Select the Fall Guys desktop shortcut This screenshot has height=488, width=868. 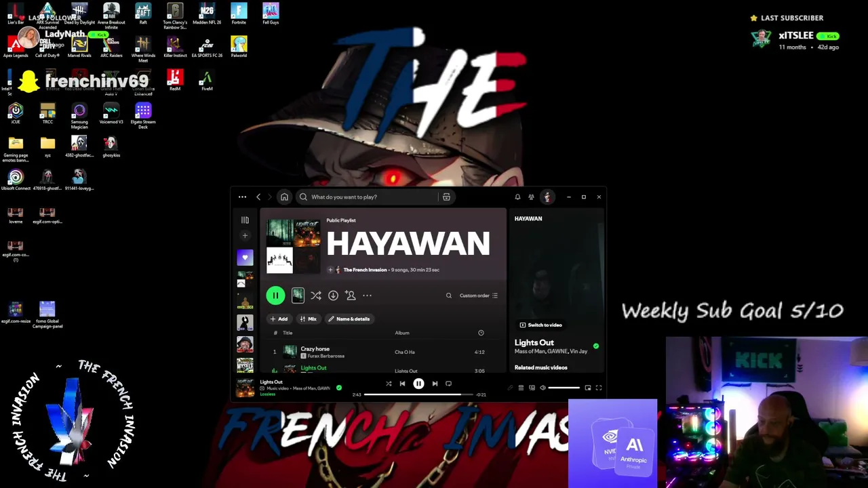click(x=271, y=14)
